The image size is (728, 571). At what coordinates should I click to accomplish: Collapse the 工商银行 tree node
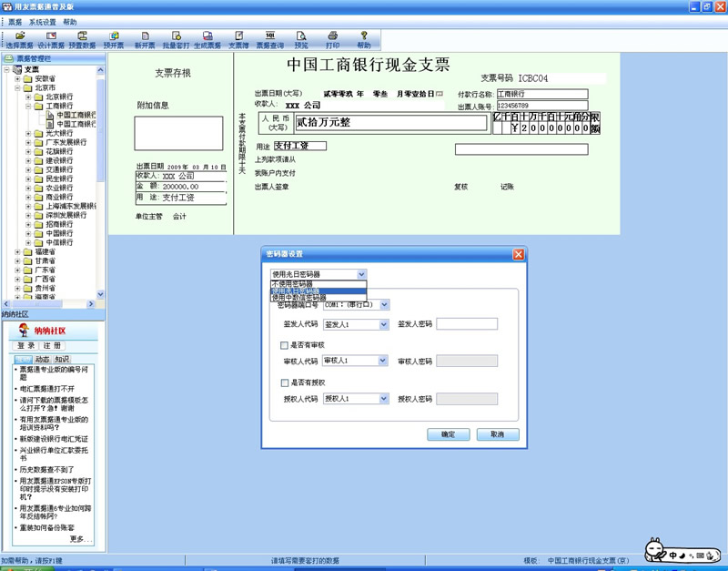[x=28, y=106]
